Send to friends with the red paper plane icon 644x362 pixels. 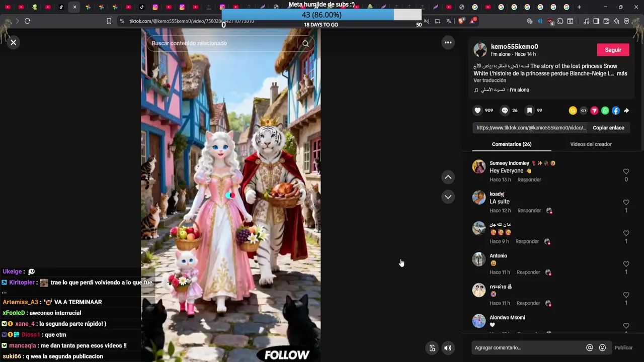point(594,111)
